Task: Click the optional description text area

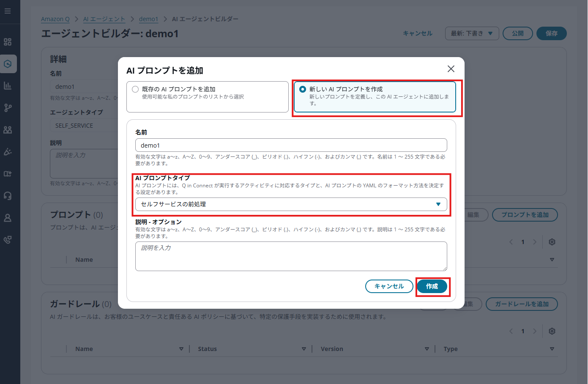Action: coord(291,256)
